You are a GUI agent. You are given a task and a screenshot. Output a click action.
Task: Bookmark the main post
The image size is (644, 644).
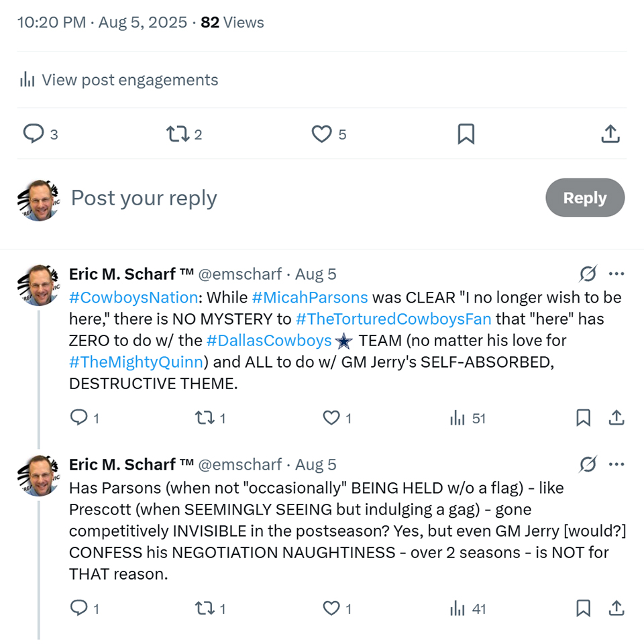(x=466, y=134)
